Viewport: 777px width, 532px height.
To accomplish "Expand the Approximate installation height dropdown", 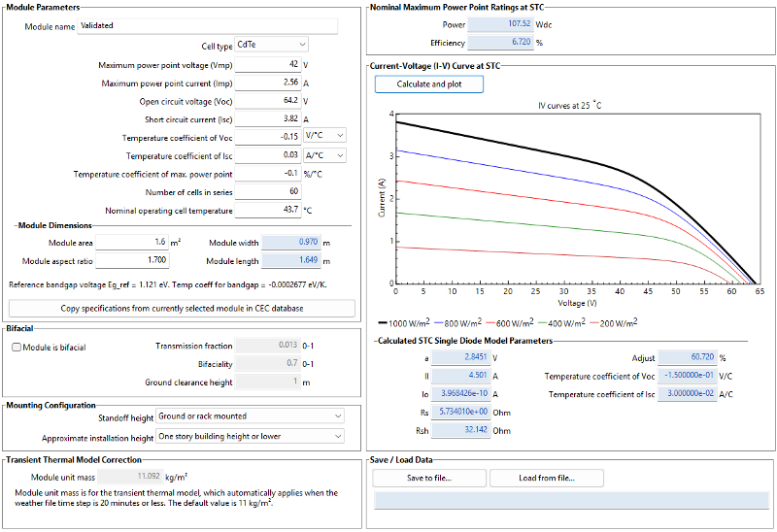I will pyautogui.click(x=250, y=437).
